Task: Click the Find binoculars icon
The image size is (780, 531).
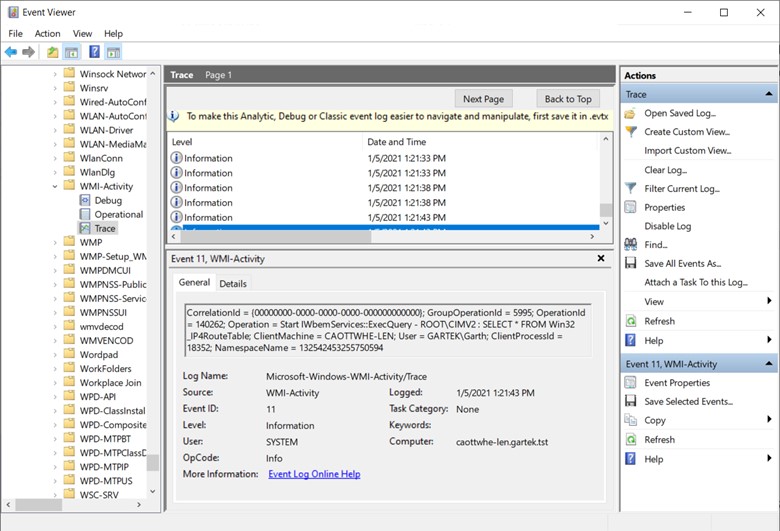Action: pyautogui.click(x=630, y=244)
